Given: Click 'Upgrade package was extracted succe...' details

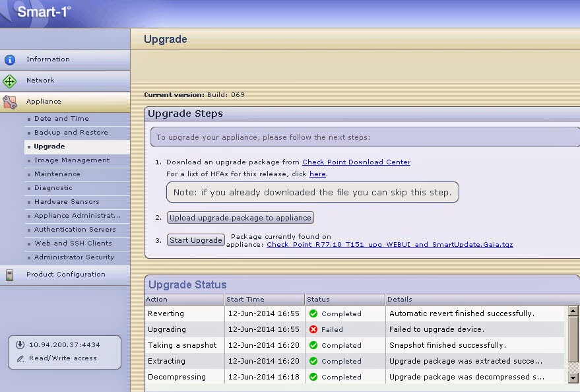Looking at the screenshot, I should click(x=466, y=361).
